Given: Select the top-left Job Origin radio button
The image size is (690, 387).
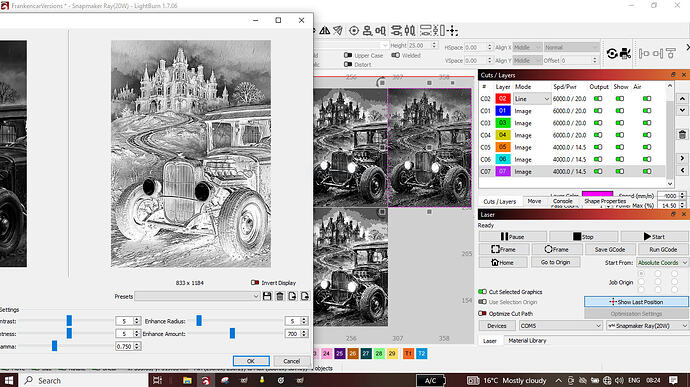Looking at the screenshot, I should pos(641,274).
